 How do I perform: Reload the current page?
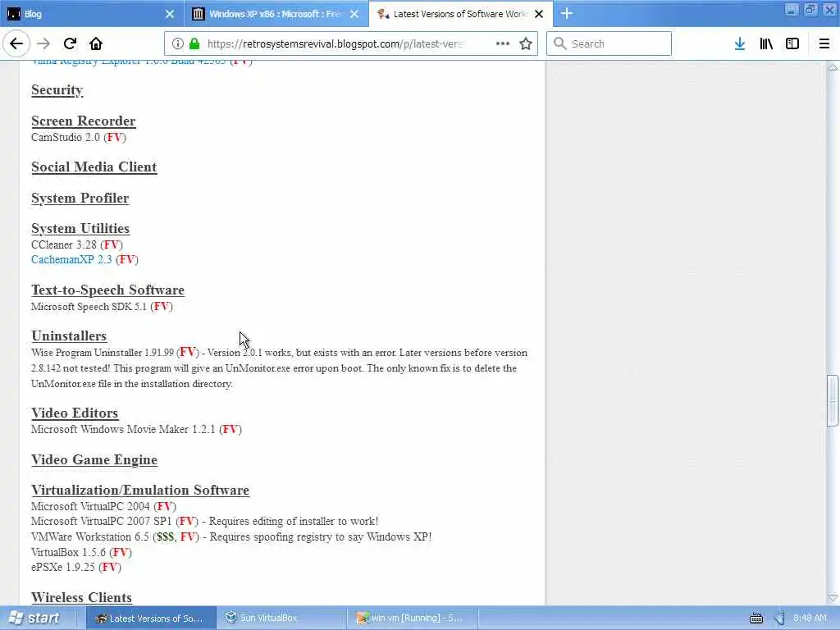70,43
